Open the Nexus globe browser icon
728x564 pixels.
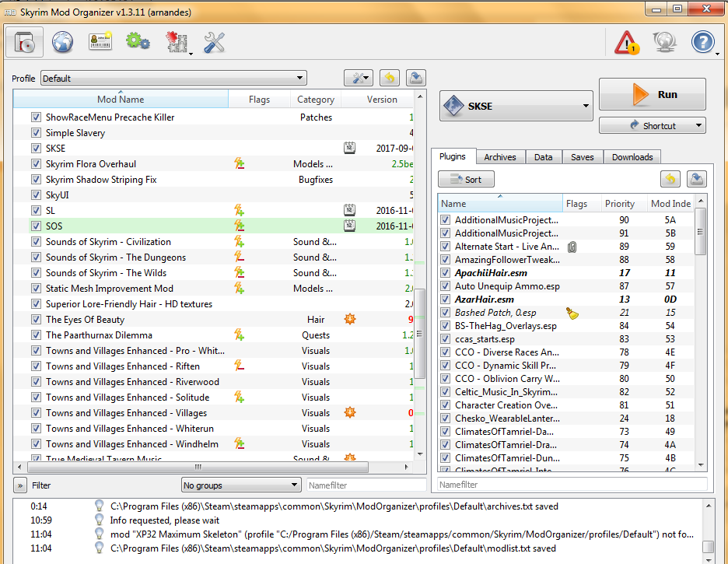[62, 42]
